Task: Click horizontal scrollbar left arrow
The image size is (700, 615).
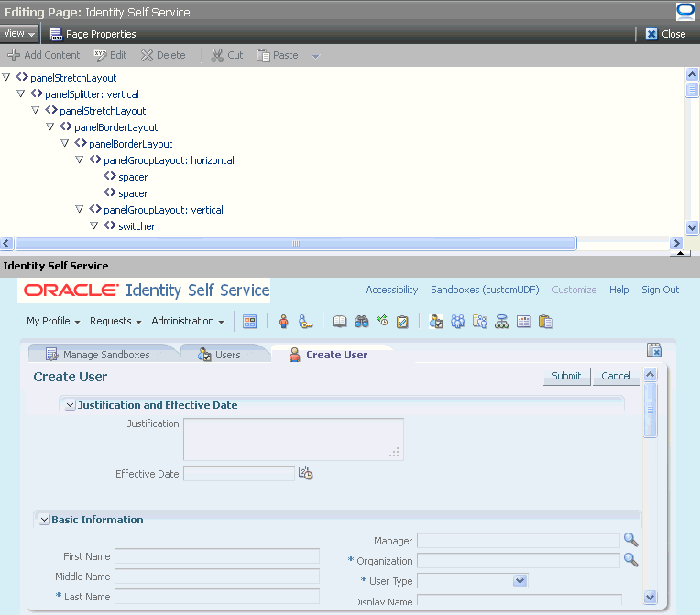Action: pyautogui.click(x=6, y=244)
